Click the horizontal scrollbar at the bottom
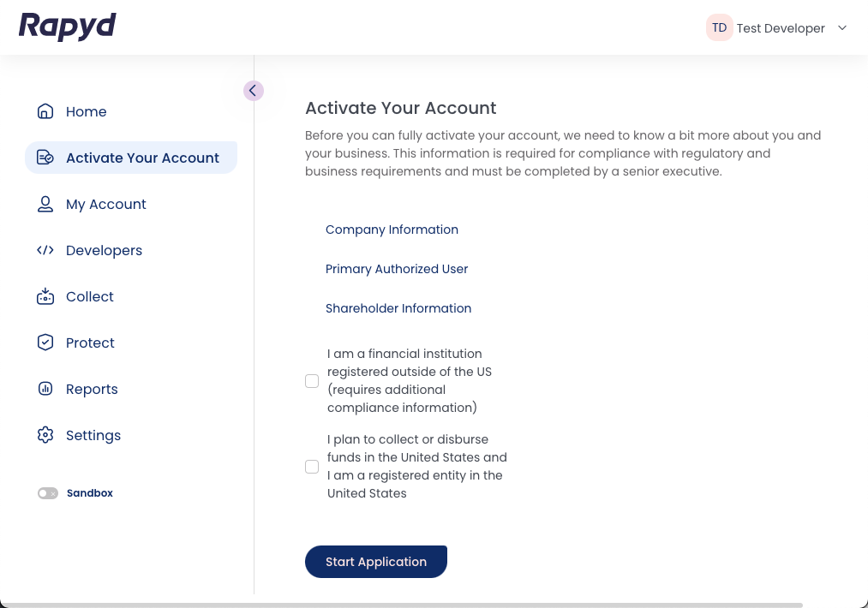Viewport: 868px width, 608px height. tap(401, 605)
